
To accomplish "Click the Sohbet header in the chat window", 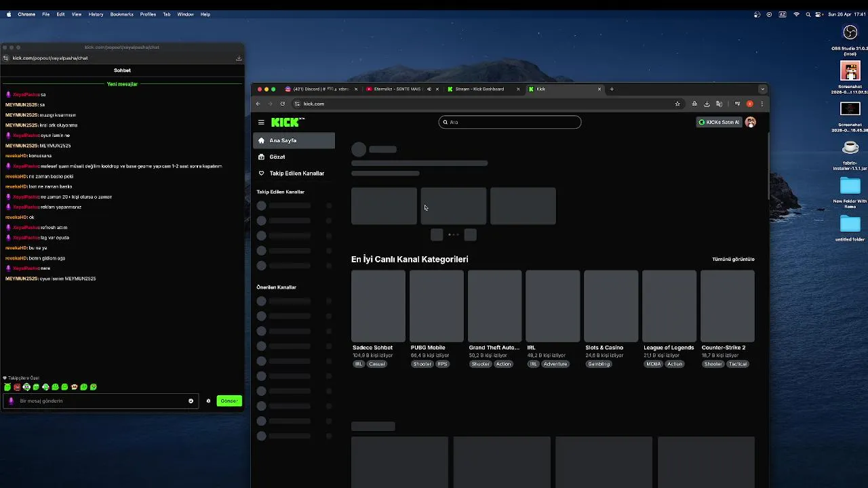I will (122, 70).
